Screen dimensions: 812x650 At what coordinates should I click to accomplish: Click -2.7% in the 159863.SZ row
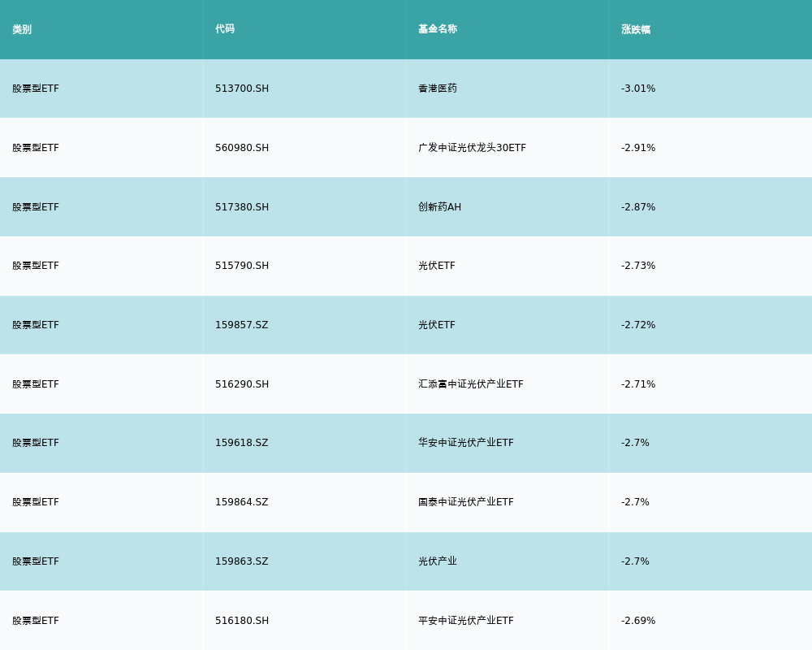coord(635,561)
